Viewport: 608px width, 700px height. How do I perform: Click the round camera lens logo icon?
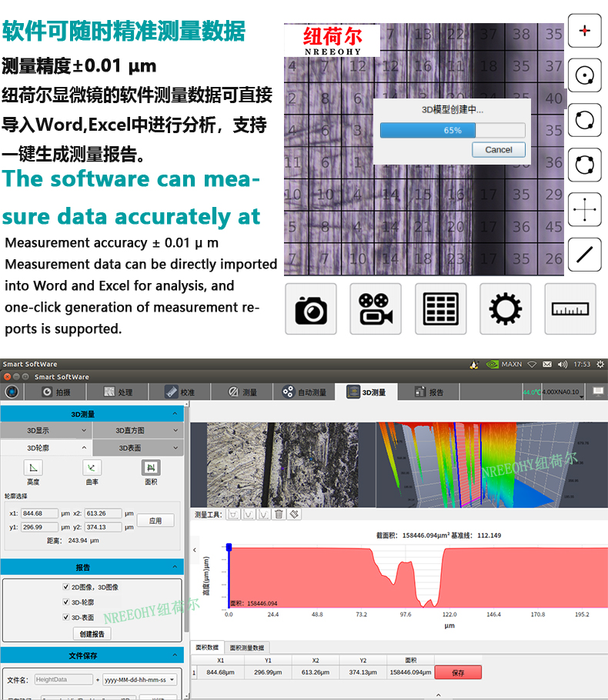(12, 392)
